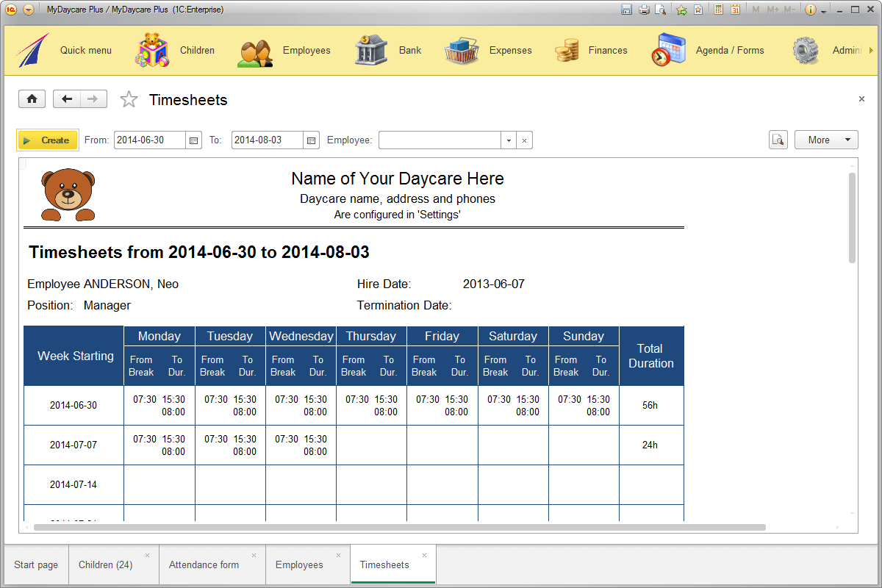Screen dimensions: 882x588
Task: Close the Timesheets form with the x
Action: [861, 98]
